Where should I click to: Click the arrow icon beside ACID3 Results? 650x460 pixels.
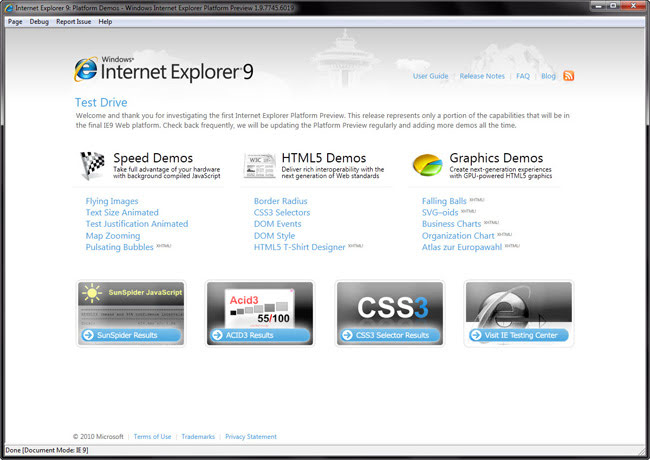(x=217, y=335)
